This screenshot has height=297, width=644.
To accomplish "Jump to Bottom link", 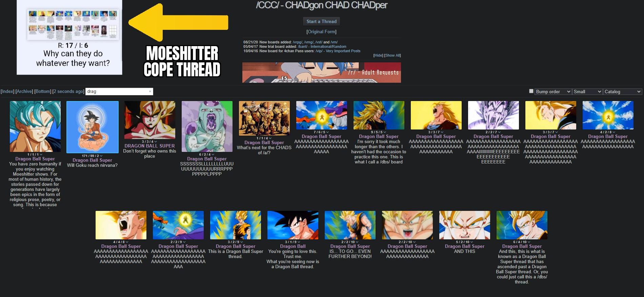I will pyautogui.click(x=43, y=92).
